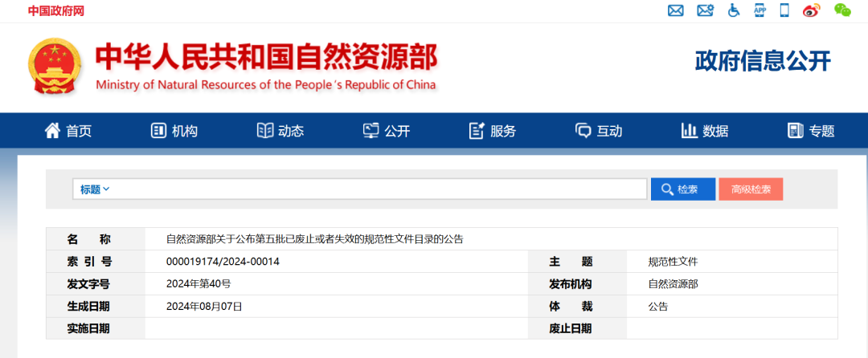Click the 高级检索 advanced search button
Screen dimensions: 868x358
(x=751, y=189)
